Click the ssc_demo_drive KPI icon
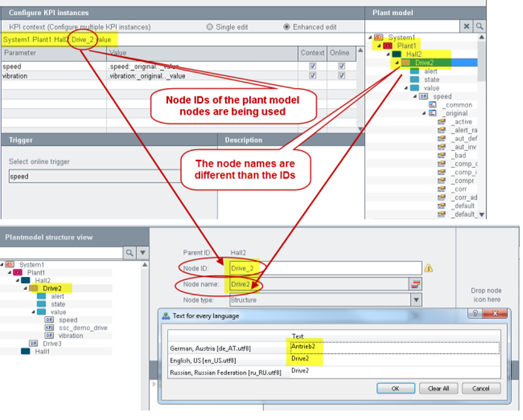 [50, 328]
